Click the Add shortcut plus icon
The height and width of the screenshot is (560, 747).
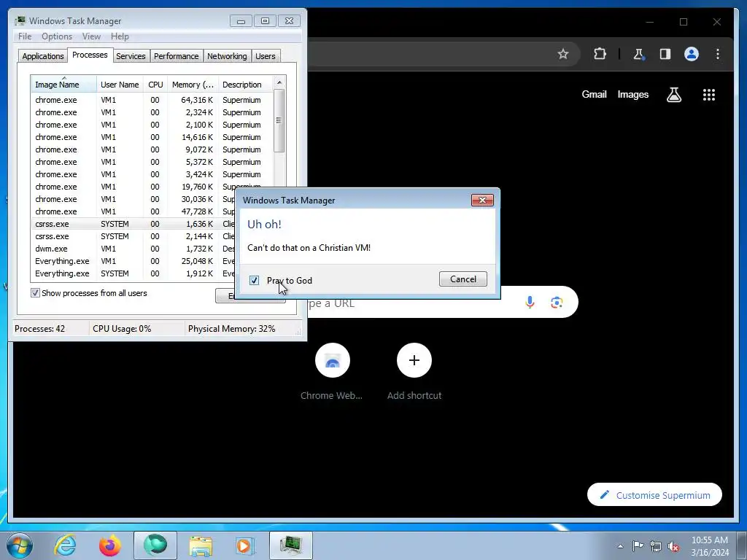pyautogui.click(x=414, y=360)
